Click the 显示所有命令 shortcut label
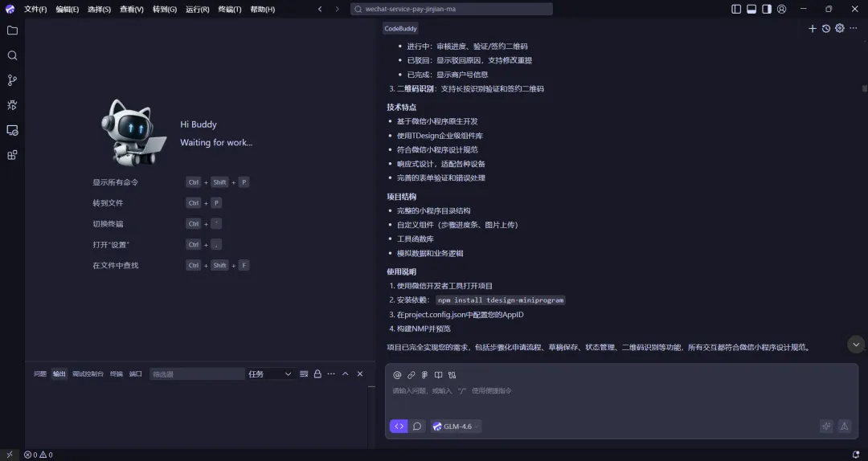Viewport: 868px width, 461px height. tap(115, 182)
